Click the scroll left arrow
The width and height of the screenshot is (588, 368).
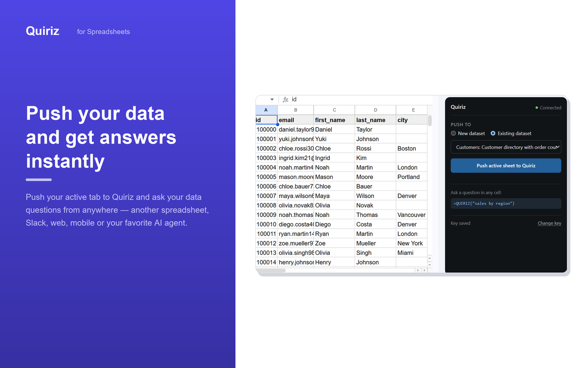click(418, 270)
